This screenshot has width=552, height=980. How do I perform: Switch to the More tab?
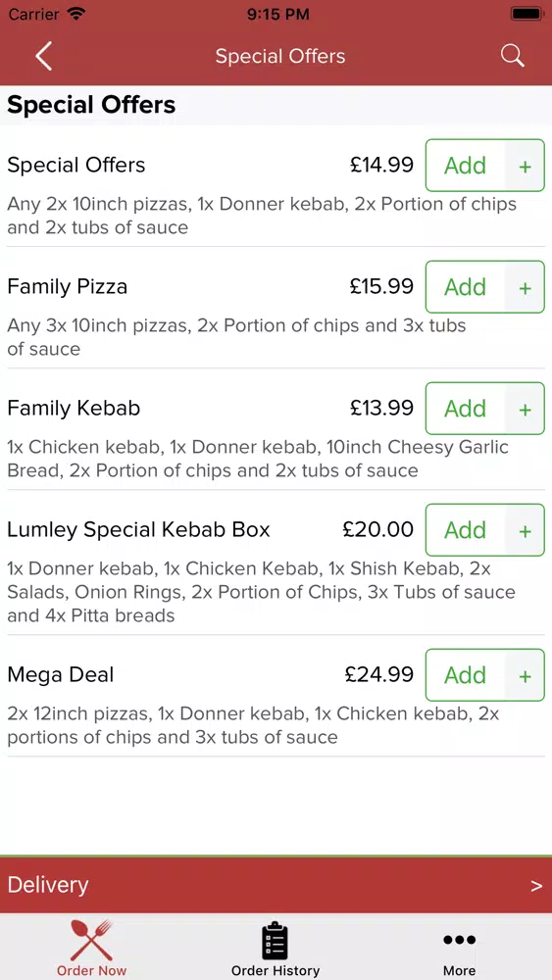coord(460,947)
